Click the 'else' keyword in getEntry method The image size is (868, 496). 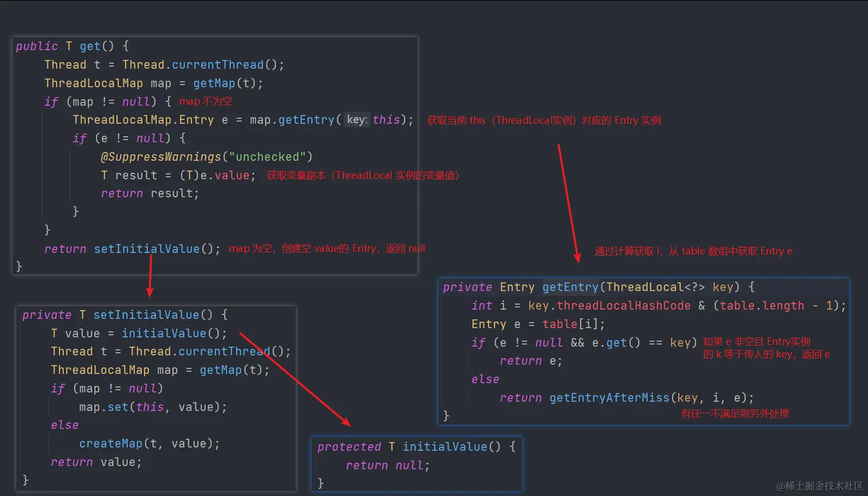tap(486, 379)
